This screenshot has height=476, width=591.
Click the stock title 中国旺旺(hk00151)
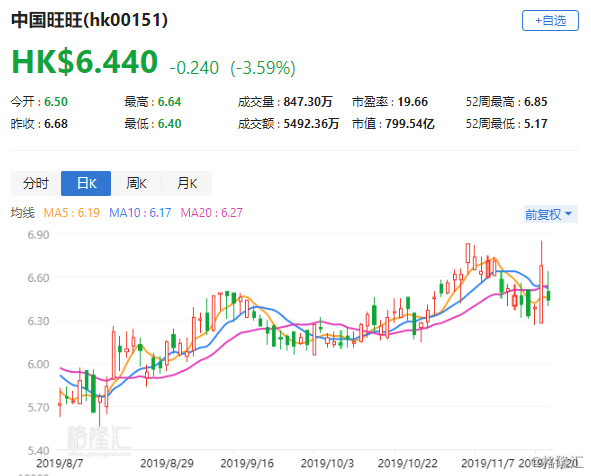(89, 20)
